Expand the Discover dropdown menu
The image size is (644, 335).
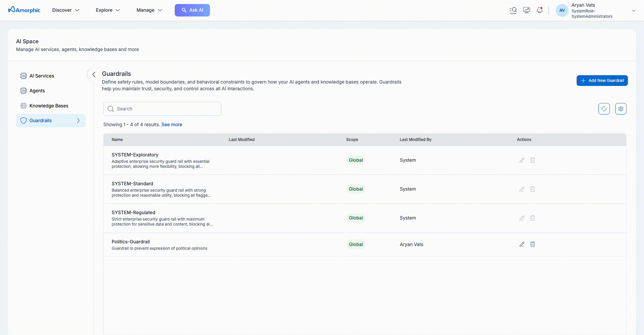point(66,10)
